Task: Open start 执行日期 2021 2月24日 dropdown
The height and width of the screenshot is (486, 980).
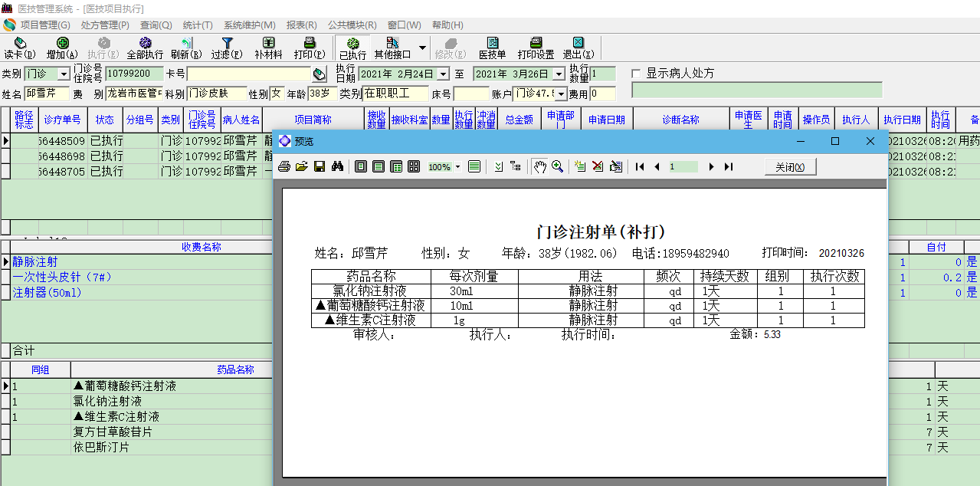Action: pyautogui.click(x=443, y=74)
